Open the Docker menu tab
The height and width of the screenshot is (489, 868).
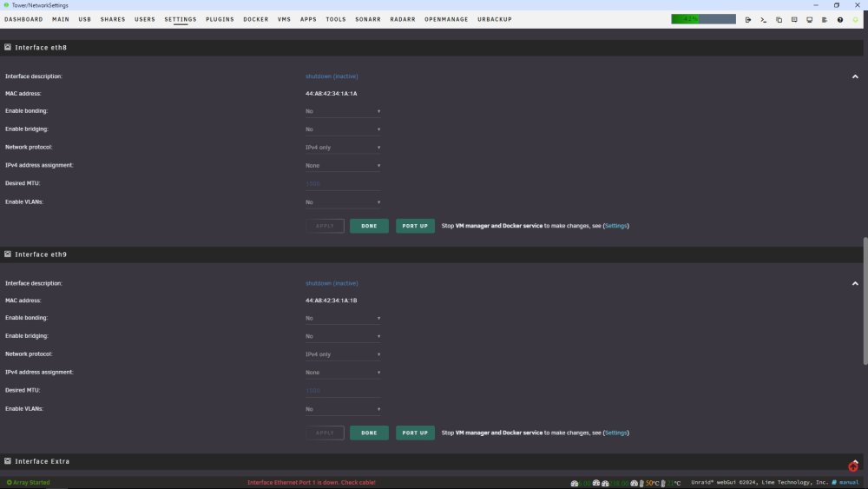tap(256, 19)
